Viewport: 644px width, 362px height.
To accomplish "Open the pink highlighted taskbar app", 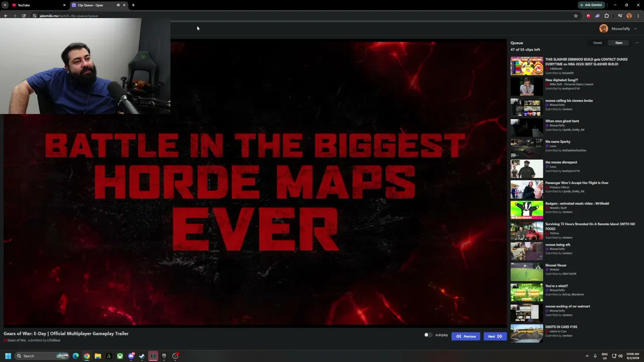I will pos(153,356).
